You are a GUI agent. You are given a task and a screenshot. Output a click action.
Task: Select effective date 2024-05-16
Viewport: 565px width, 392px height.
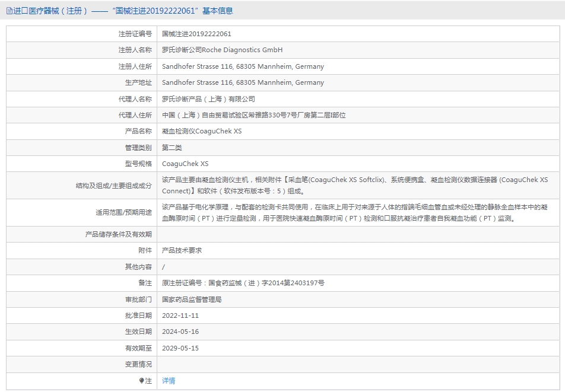[180, 332]
